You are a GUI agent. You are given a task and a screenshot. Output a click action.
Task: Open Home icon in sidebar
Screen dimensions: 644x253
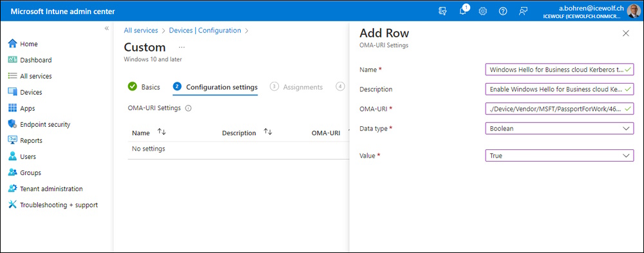(x=12, y=44)
